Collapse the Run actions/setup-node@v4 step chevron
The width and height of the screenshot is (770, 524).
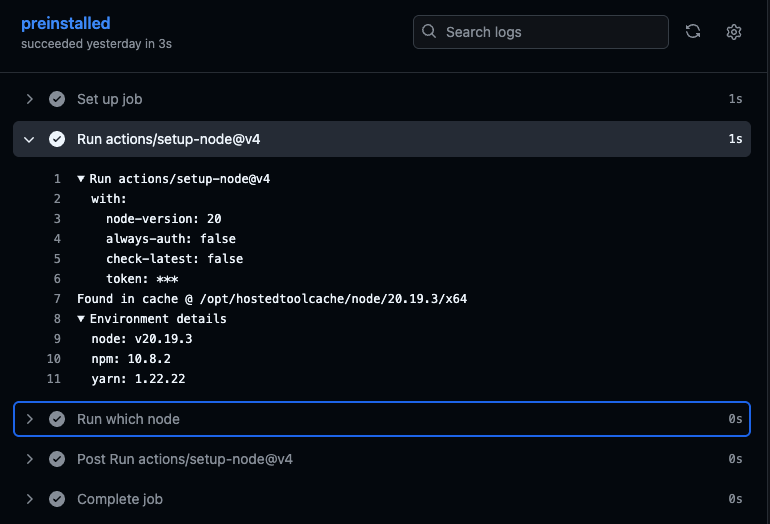29,139
